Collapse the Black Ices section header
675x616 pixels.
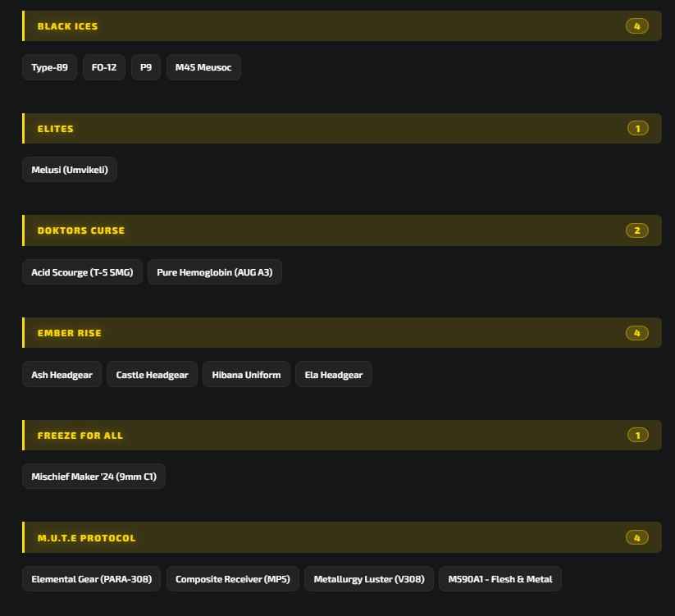pos(342,25)
